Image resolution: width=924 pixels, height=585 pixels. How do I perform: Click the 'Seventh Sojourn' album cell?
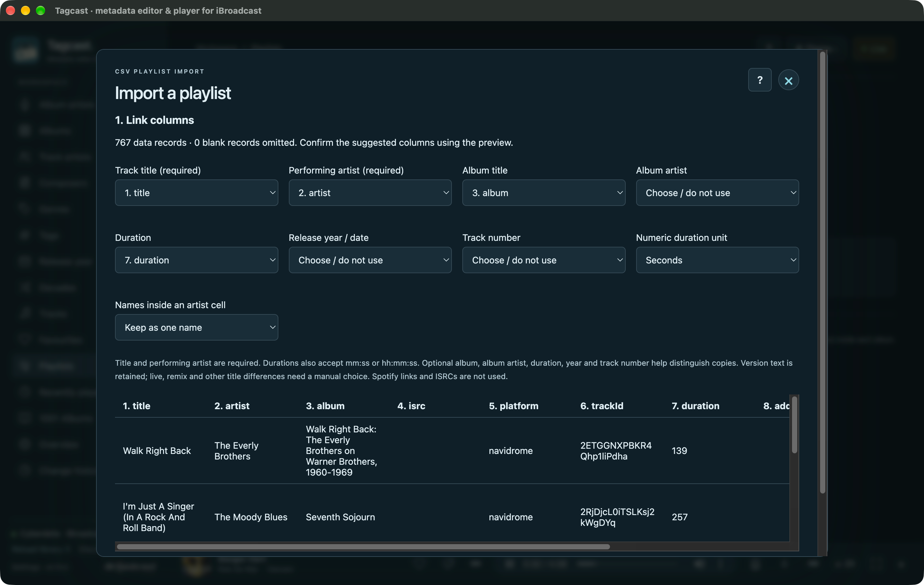click(340, 517)
